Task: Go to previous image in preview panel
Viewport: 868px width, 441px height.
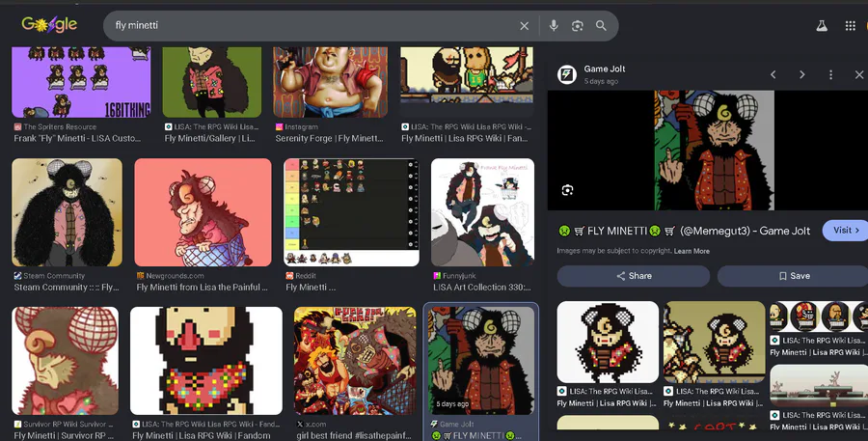Action: click(773, 74)
